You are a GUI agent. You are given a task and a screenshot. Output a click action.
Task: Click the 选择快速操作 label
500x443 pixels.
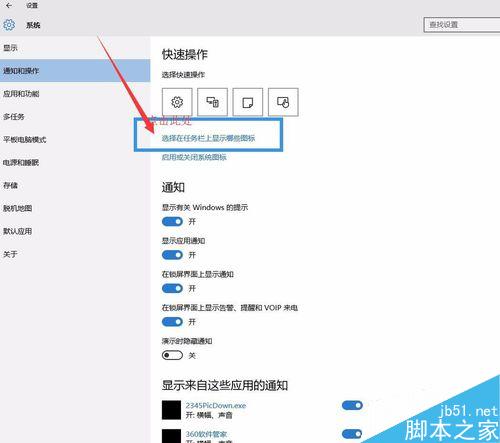pos(183,75)
